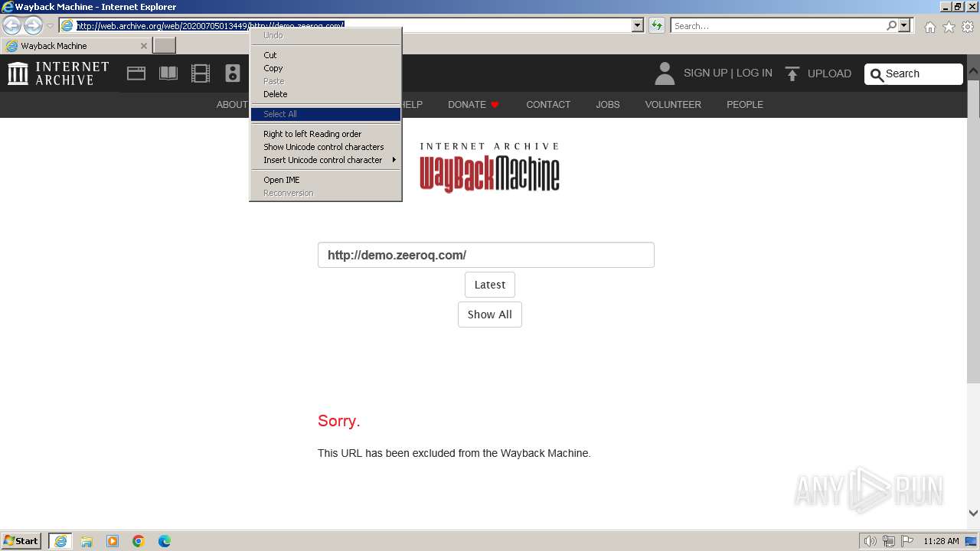Open the Audio speaker icon
Viewport: 980px width, 551px height.
pyautogui.click(x=233, y=73)
